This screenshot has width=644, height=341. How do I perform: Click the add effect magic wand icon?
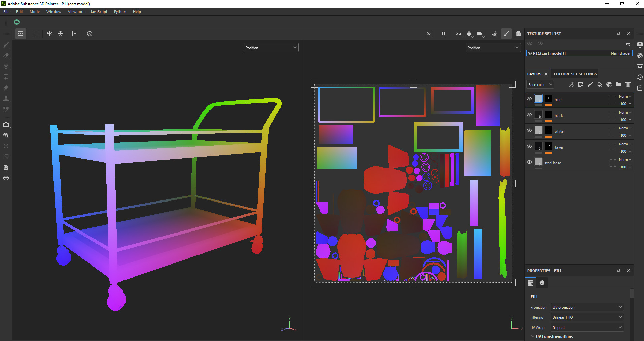[571, 85]
